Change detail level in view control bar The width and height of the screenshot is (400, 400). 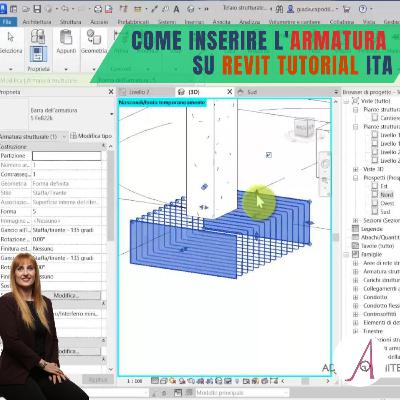point(155,381)
